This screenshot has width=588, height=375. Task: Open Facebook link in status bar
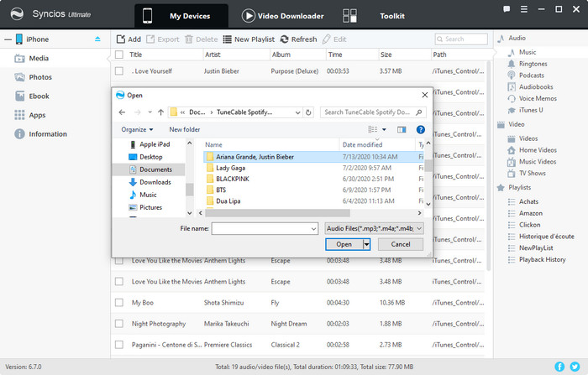pyautogui.click(x=559, y=367)
